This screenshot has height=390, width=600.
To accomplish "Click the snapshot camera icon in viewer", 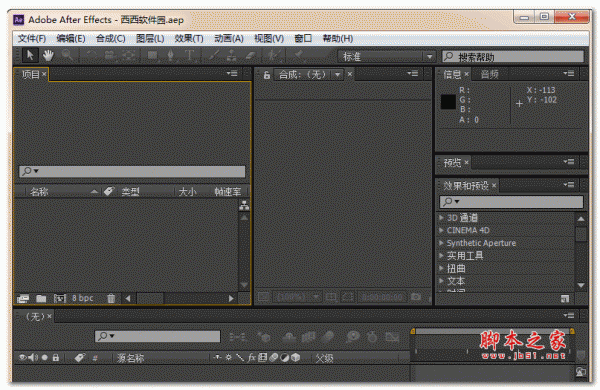I will [416, 297].
